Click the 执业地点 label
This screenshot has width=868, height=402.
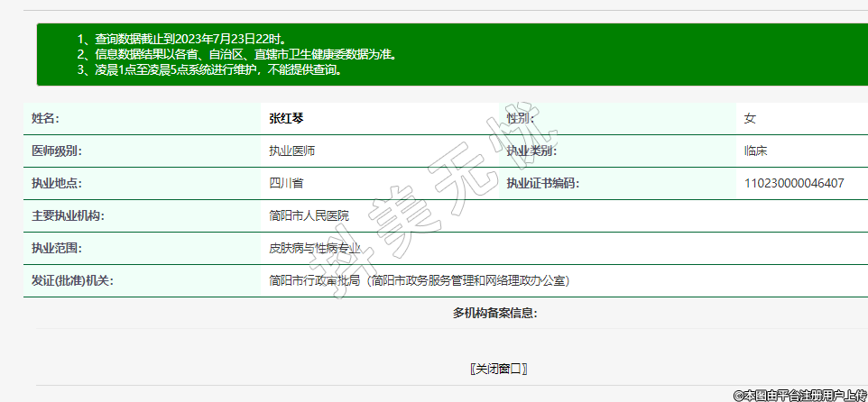point(56,183)
